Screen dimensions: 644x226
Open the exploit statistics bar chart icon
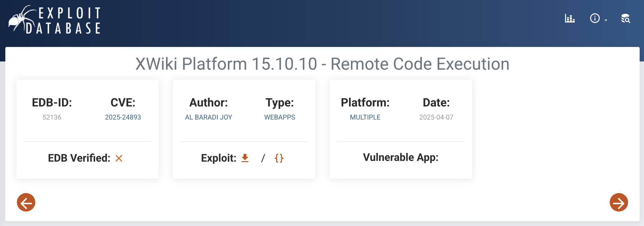[x=569, y=18]
